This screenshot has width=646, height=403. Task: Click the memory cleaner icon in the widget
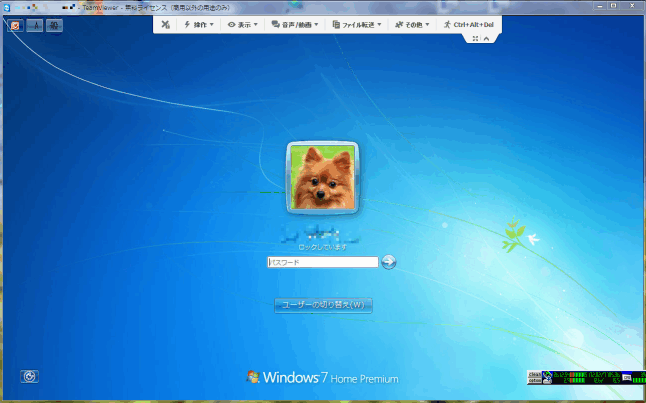tap(547, 377)
